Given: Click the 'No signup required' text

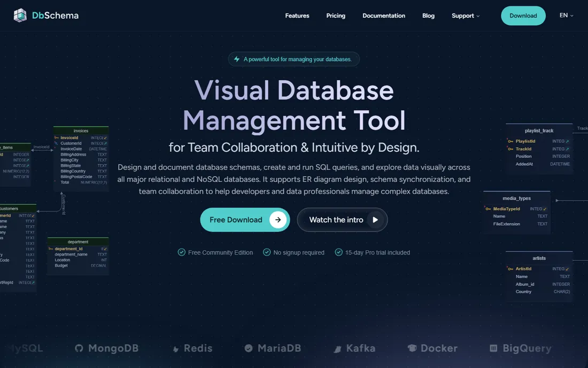Looking at the screenshot, I should [299, 252].
